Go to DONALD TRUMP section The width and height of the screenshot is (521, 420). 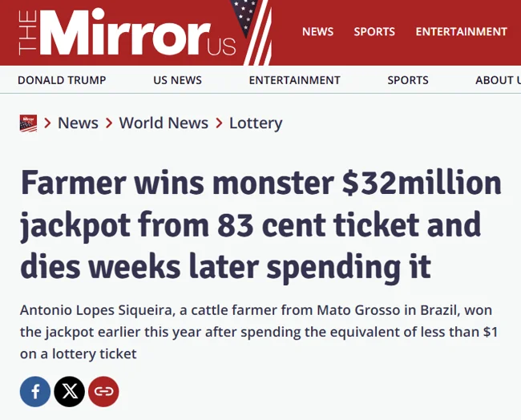click(x=62, y=80)
